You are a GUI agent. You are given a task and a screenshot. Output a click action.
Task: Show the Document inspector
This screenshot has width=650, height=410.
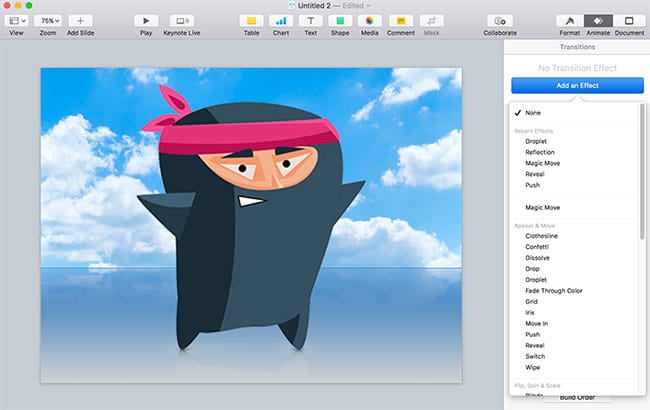point(629,21)
